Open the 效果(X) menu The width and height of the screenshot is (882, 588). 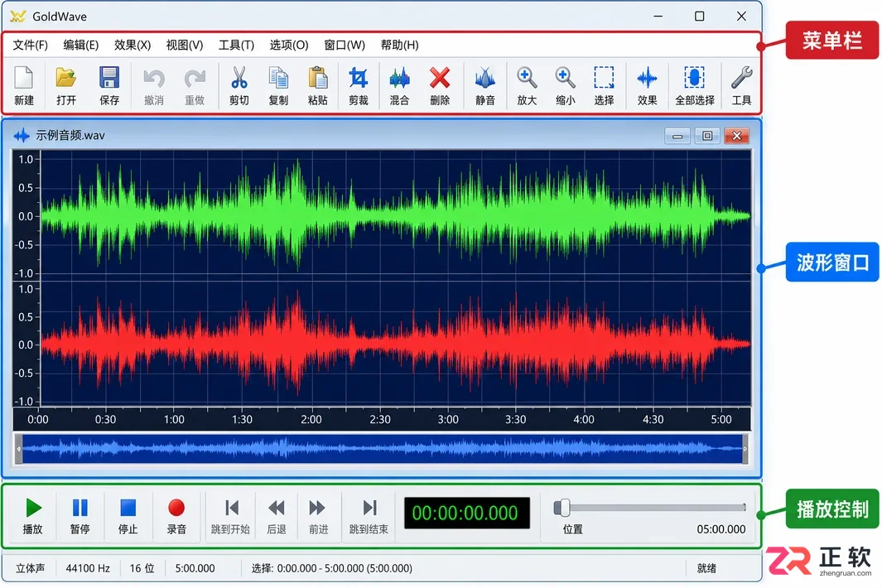(133, 45)
